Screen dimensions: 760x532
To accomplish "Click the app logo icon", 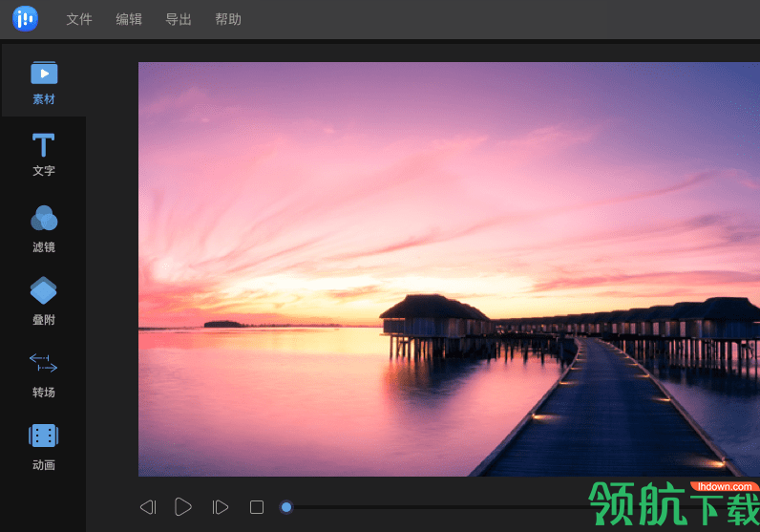I will (x=25, y=19).
